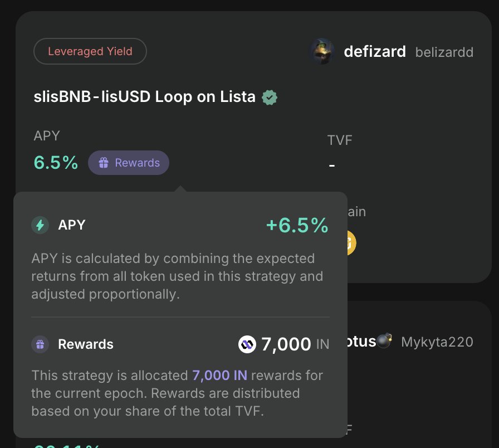Open the Mykyta220 handle
The image size is (499, 448).
click(x=437, y=342)
